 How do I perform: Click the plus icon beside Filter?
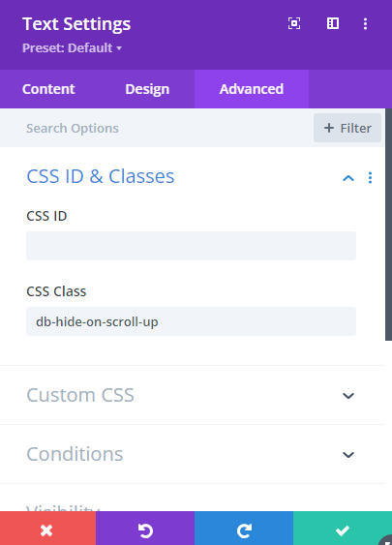click(x=329, y=128)
